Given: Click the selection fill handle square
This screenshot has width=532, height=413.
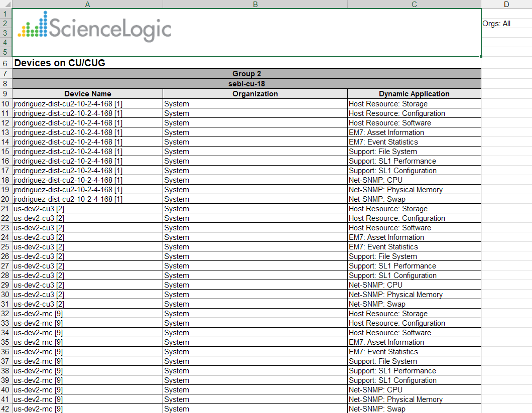Looking at the screenshot, I should (x=481, y=57).
